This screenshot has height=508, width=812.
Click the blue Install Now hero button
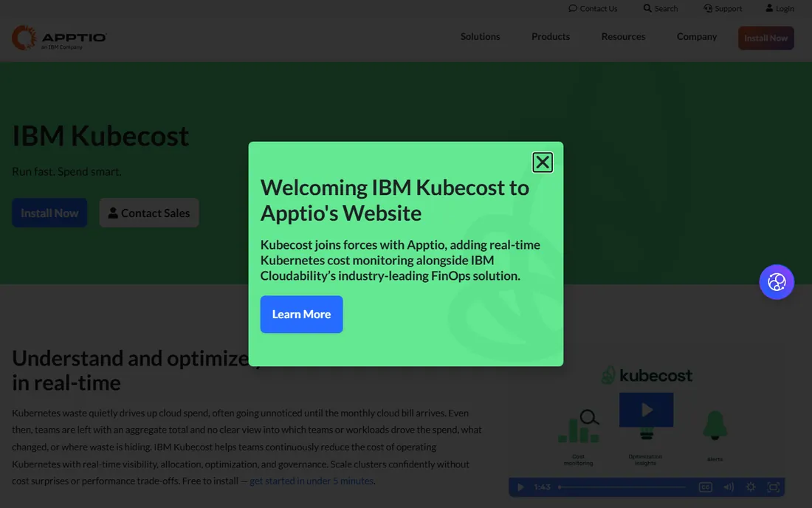tap(49, 213)
